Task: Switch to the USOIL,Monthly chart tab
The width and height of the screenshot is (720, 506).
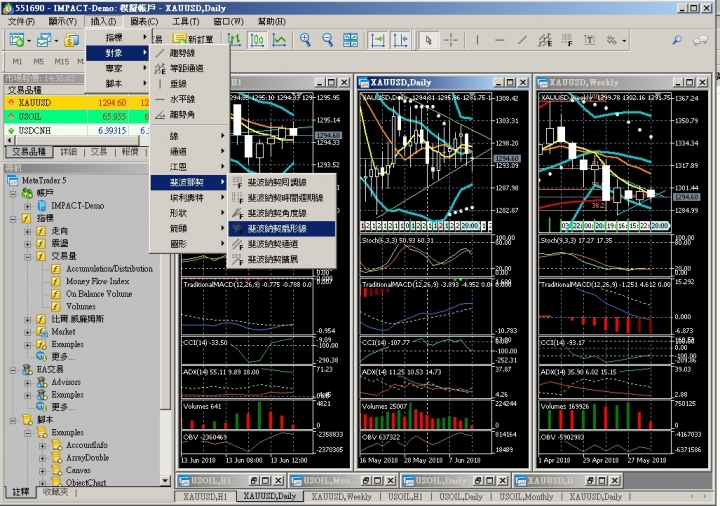Action: coord(526,496)
